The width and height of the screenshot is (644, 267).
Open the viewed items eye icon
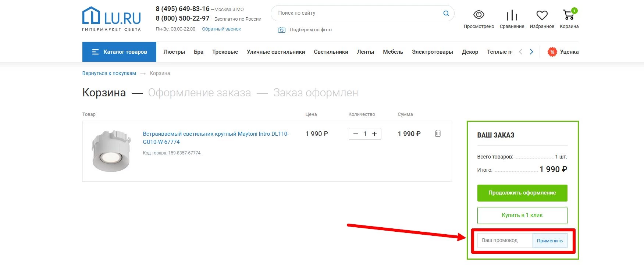(x=478, y=15)
